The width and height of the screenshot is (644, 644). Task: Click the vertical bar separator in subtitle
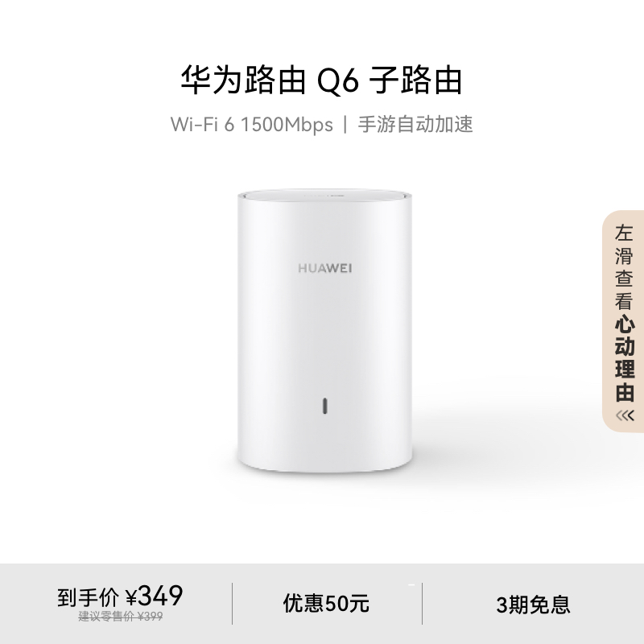(x=345, y=125)
